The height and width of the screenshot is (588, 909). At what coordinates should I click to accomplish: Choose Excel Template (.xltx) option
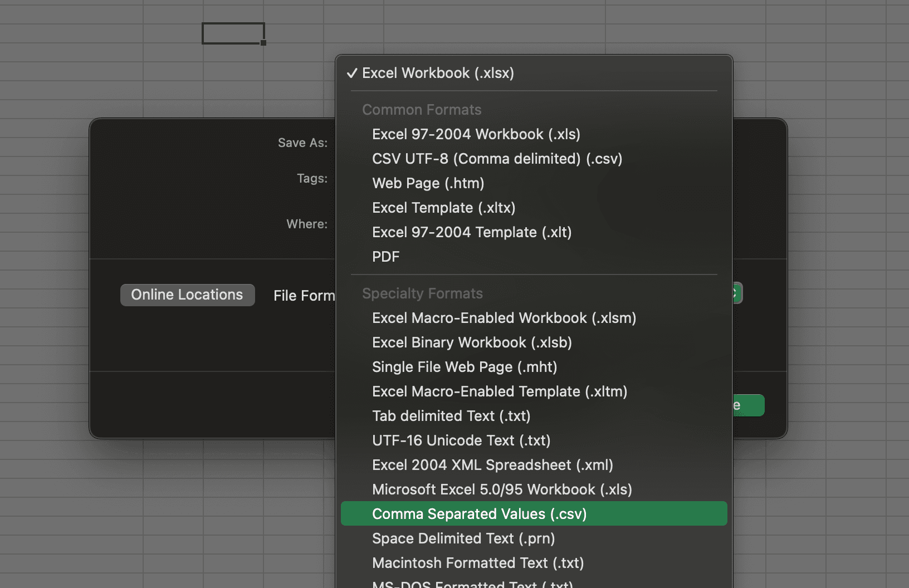534,208
